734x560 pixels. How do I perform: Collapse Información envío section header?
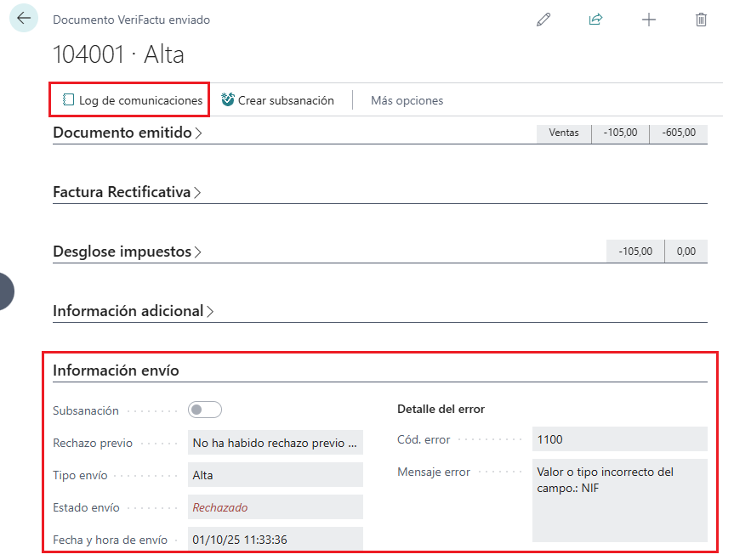pos(116,371)
